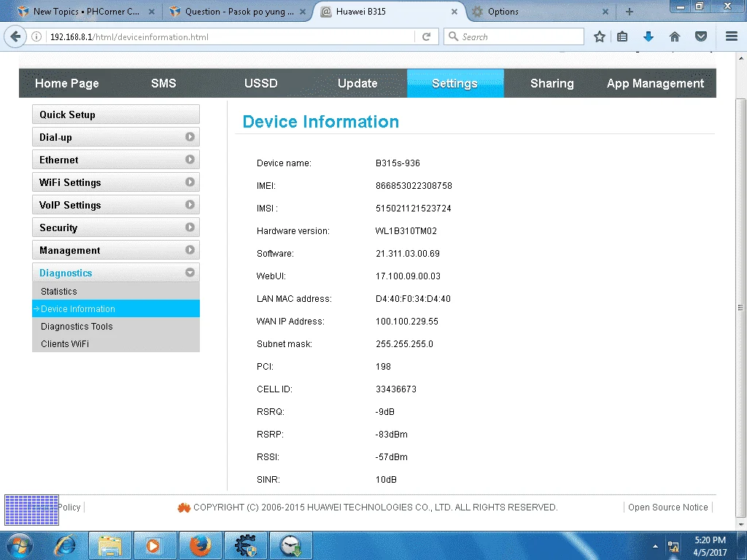Open the USSD tab
This screenshot has width=747, height=560.
(260, 83)
